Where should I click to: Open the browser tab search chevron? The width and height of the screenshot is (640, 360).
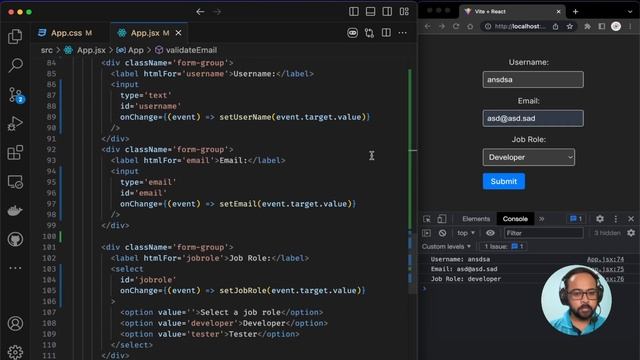point(630,11)
